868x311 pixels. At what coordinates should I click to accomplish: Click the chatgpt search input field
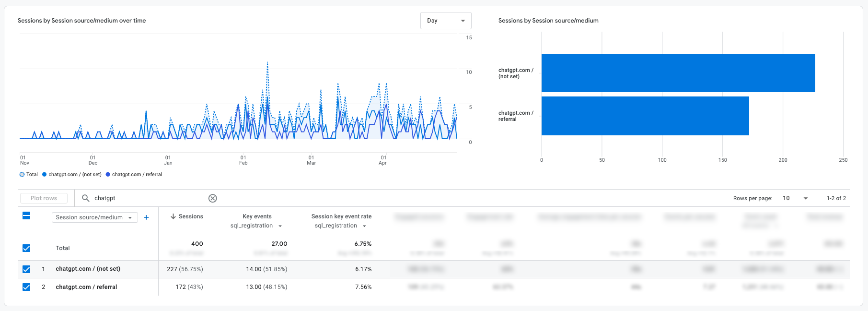pyautogui.click(x=150, y=198)
